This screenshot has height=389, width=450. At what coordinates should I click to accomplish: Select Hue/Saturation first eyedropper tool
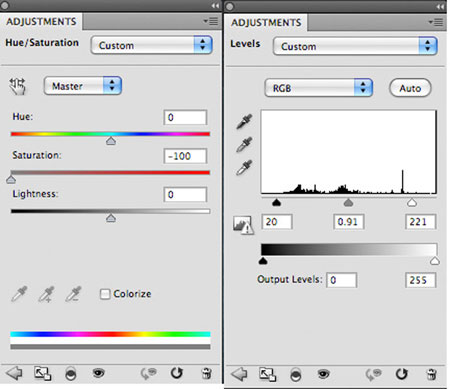click(x=19, y=294)
